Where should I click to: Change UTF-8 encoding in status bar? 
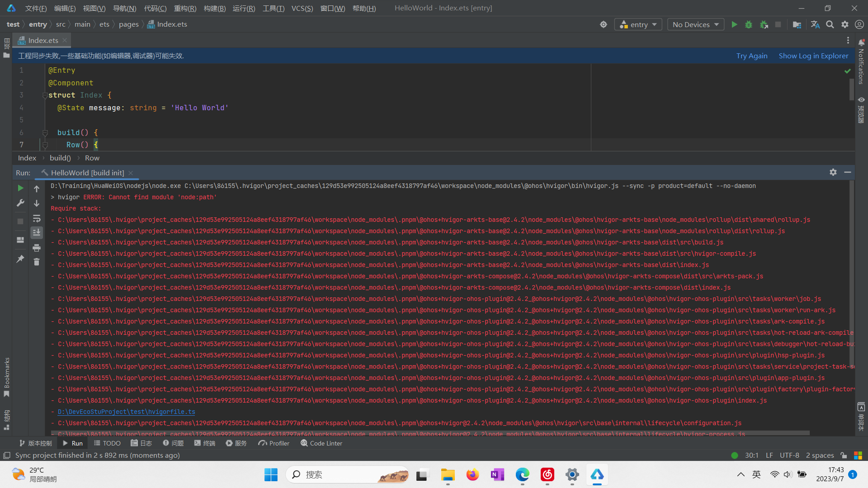pos(789,455)
